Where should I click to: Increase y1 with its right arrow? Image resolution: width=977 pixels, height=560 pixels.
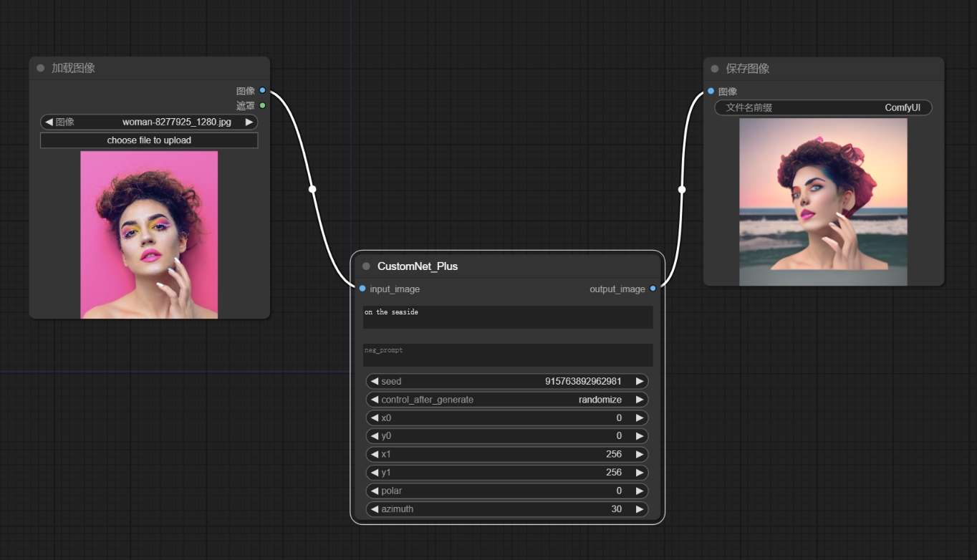[640, 472]
